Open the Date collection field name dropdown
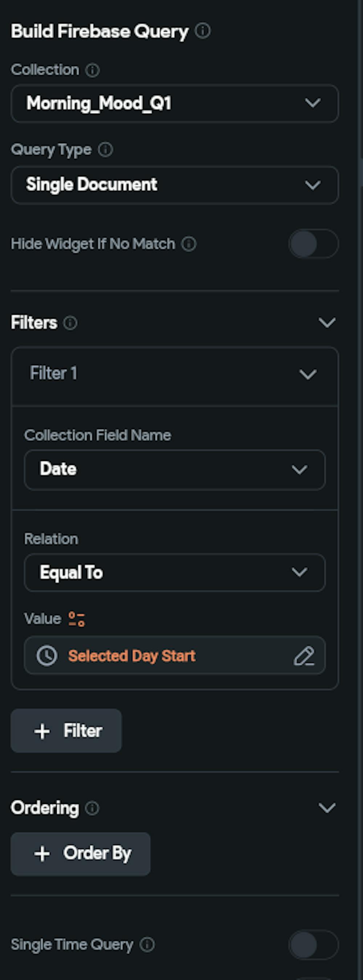The height and width of the screenshot is (980, 363). (x=175, y=469)
